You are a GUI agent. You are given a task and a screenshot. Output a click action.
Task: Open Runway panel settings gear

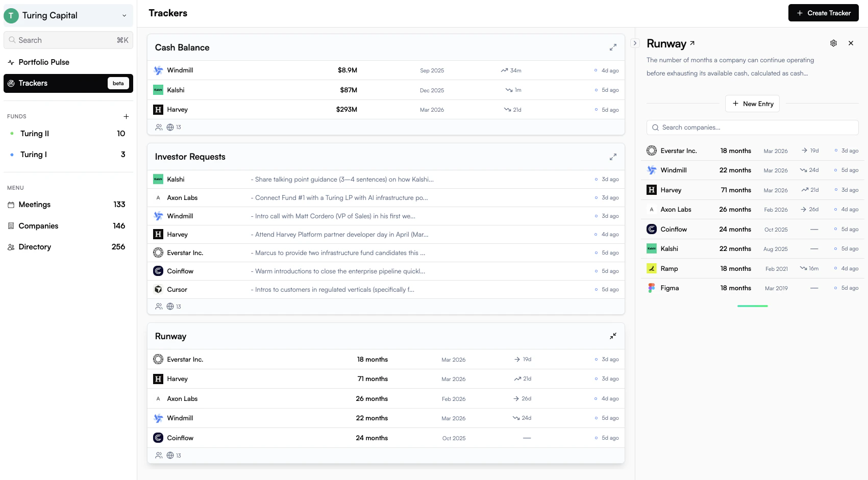click(833, 43)
